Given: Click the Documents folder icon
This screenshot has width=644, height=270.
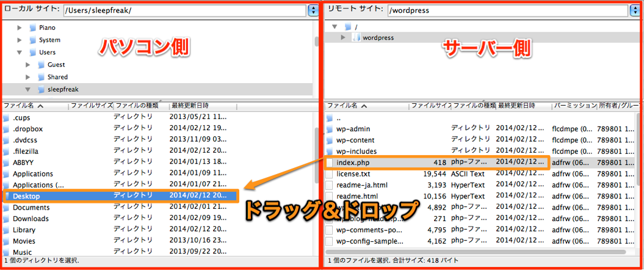Looking at the screenshot, I should click(6, 208).
